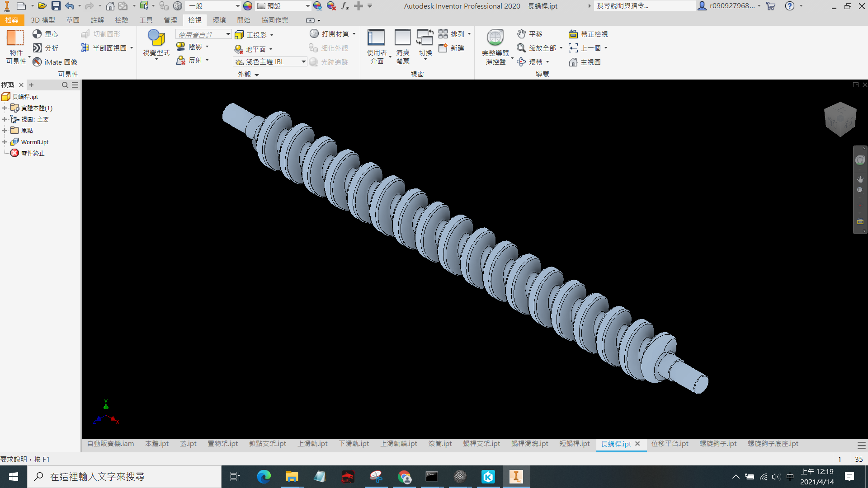
Task: Click the 半剖面視圖 half section view icon
Action: (85, 47)
